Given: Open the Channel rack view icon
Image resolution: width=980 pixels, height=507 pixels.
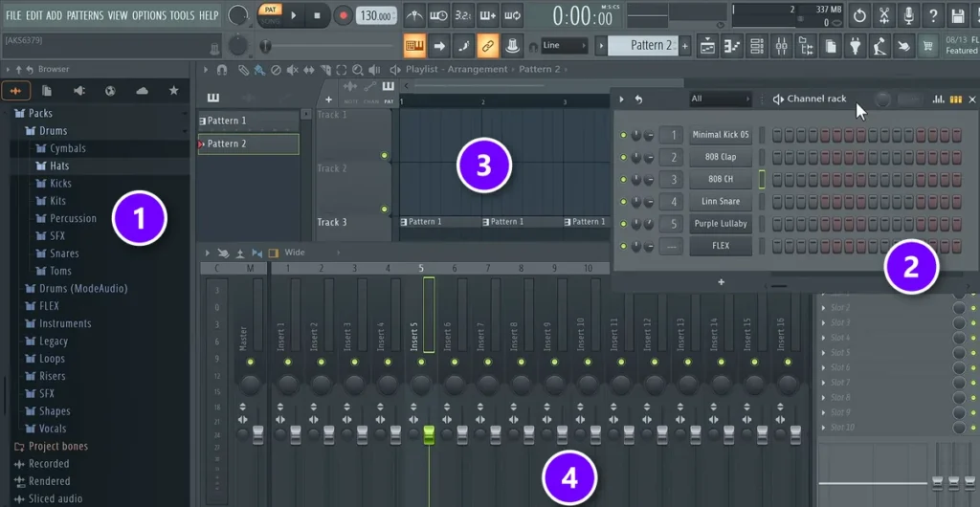Looking at the screenshot, I should tap(757, 46).
